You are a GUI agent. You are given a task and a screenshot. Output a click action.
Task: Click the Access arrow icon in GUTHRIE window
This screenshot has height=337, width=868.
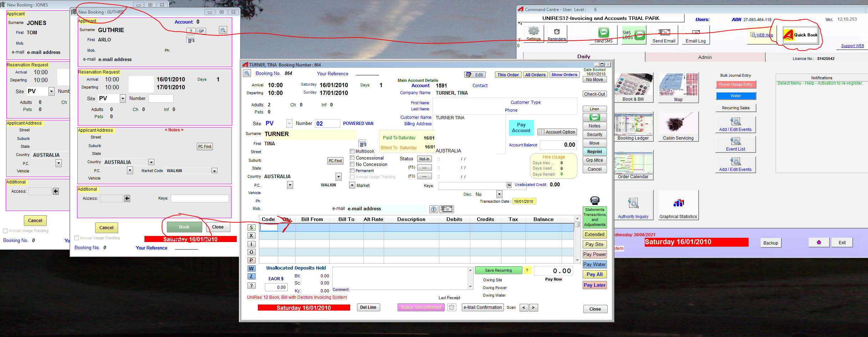(127, 198)
